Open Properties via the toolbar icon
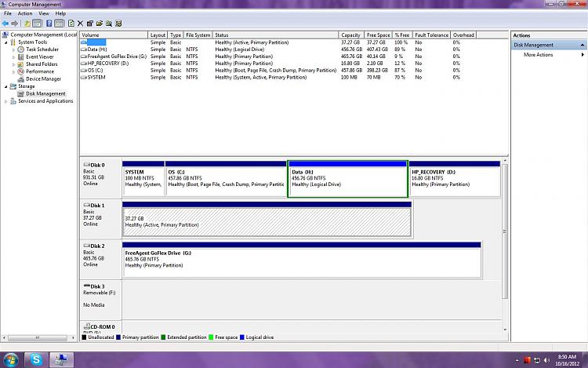 click(90, 24)
